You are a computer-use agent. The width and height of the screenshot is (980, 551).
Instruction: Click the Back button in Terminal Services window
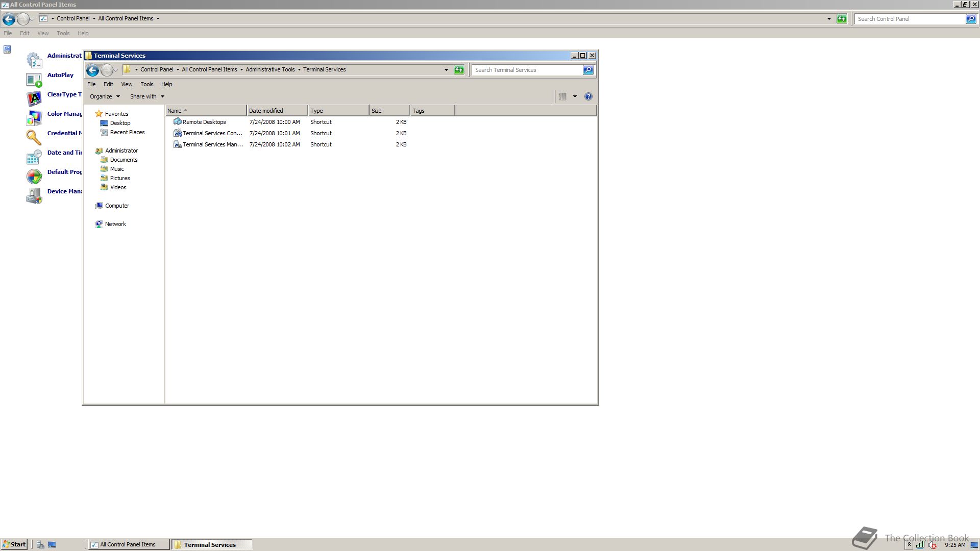pyautogui.click(x=92, y=70)
